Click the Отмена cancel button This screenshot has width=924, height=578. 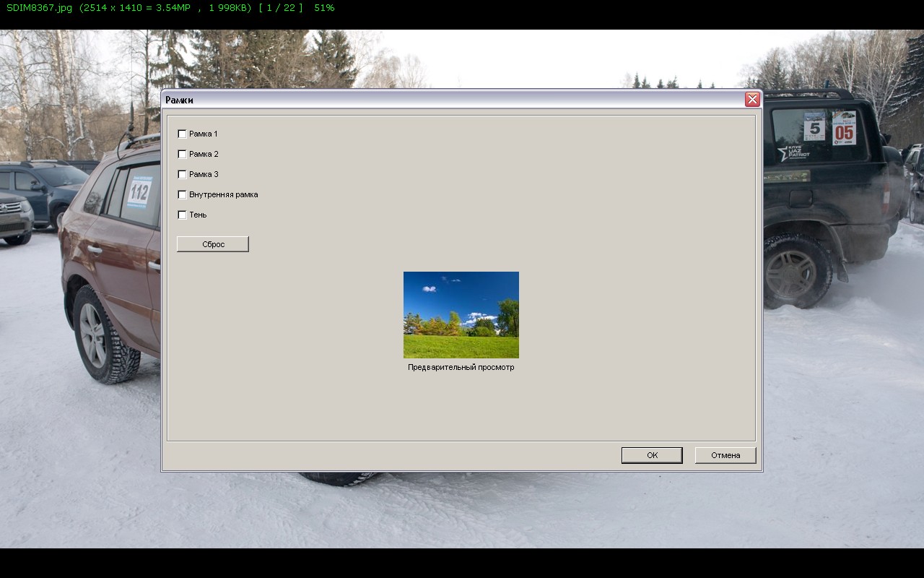(725, 455)
